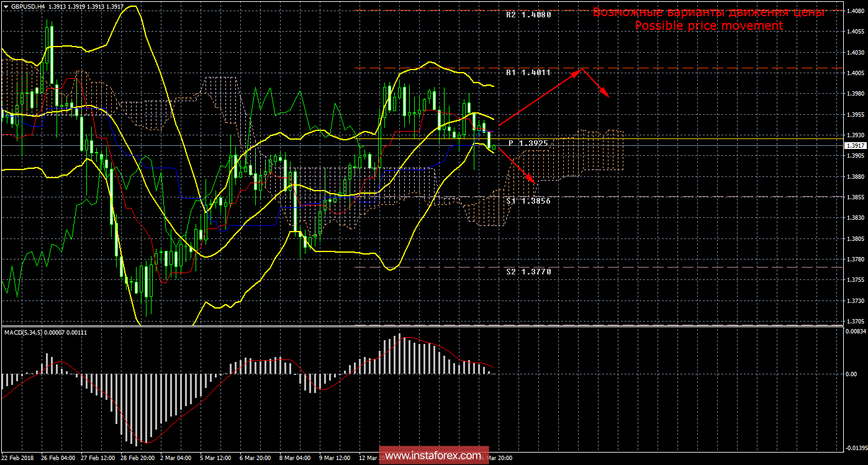Click the 1.4055 price axis value

pyautogui.click(x=855, y=32)
